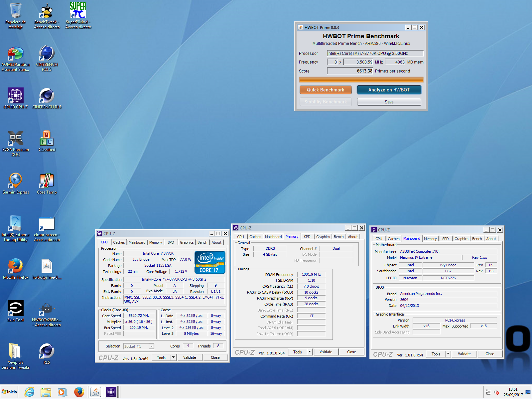Open R15 desktop icon
This screenshot has height=399, width=532.
tap(47, 354)
